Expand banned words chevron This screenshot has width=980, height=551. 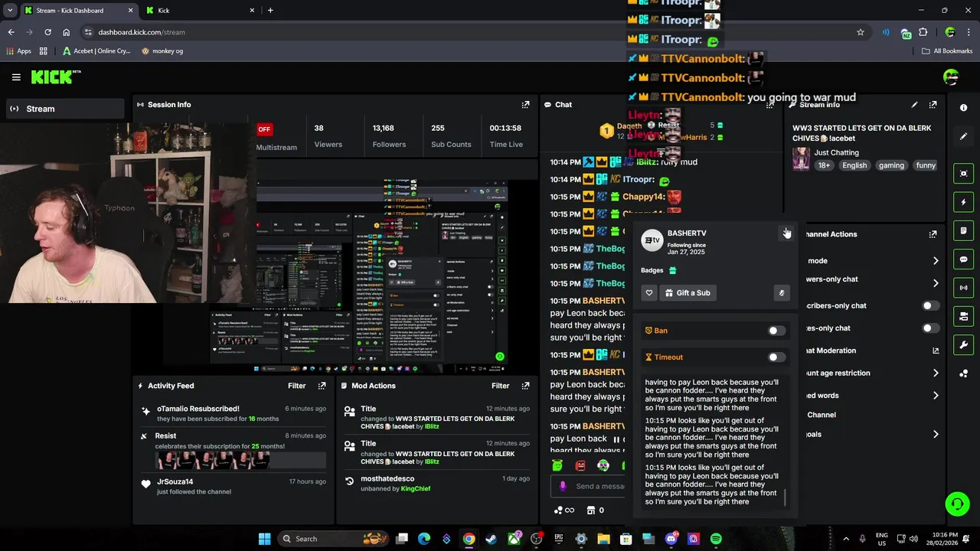936,396
